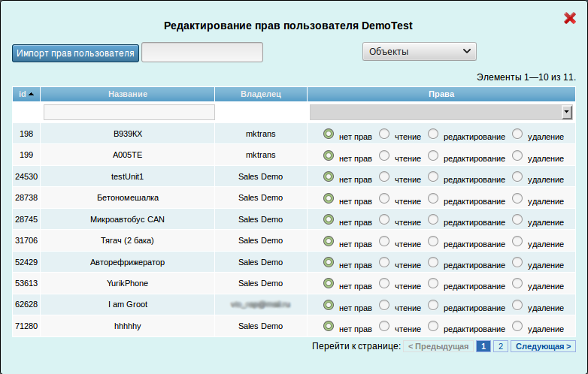This screenshot has width=588, height=374.
Task: Select 'чтение' for object B939KX
Action: click(384, 134)
